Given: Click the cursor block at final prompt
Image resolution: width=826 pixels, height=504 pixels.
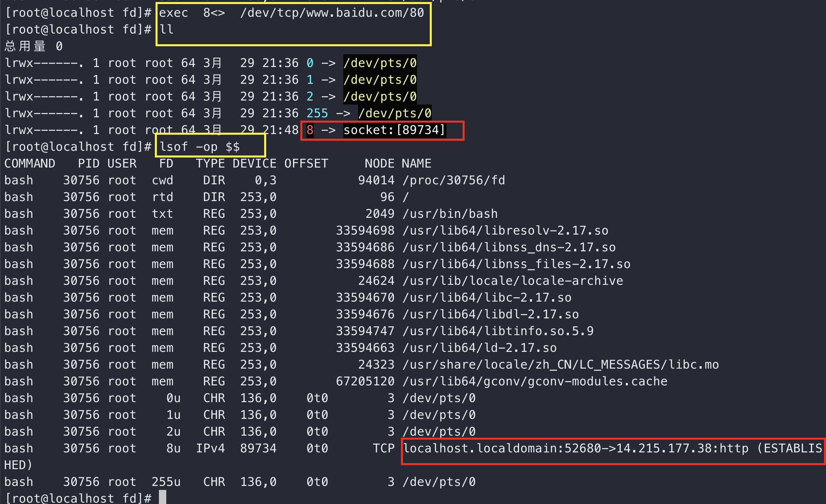Looking at the screenshot, I should click(x=163, y=497).
